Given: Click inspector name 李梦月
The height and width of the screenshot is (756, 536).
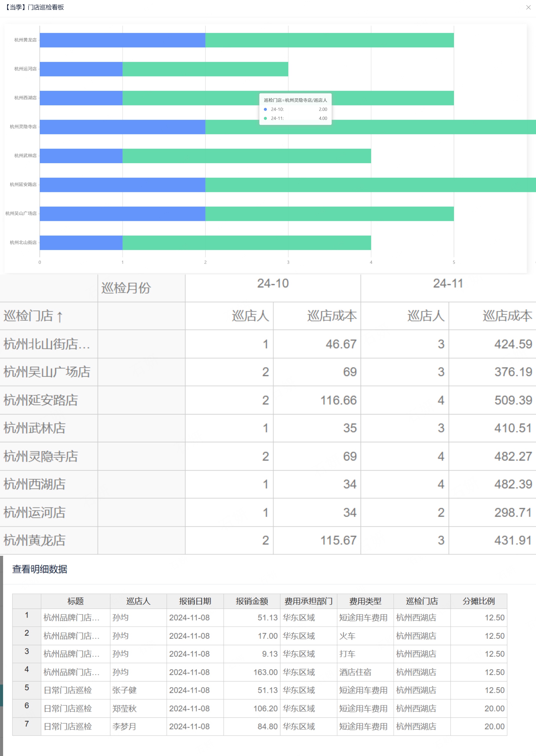Looking at the screenshot, I should point(124,727).
